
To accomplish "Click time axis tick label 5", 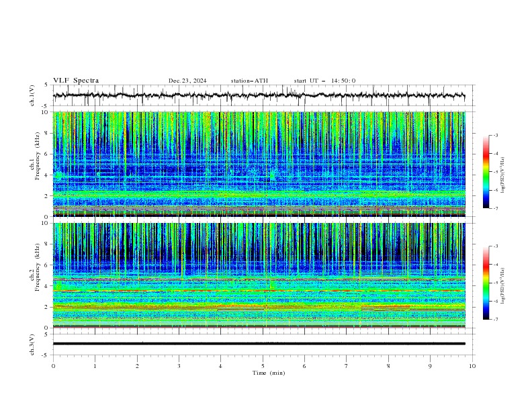I will point(263,366).
